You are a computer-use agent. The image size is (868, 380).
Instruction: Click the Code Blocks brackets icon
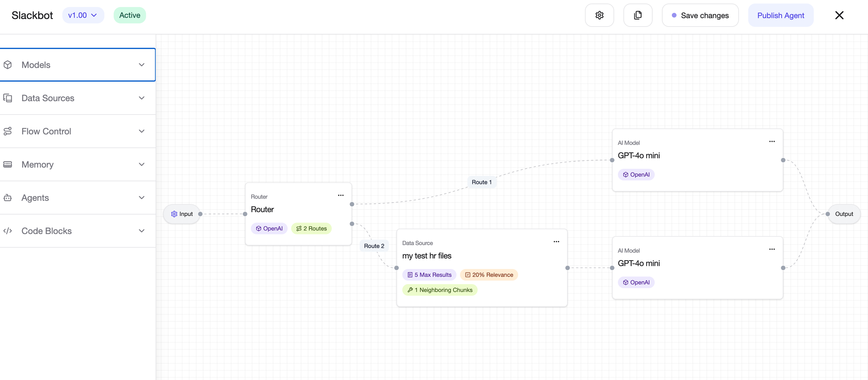tap(8, 231)
